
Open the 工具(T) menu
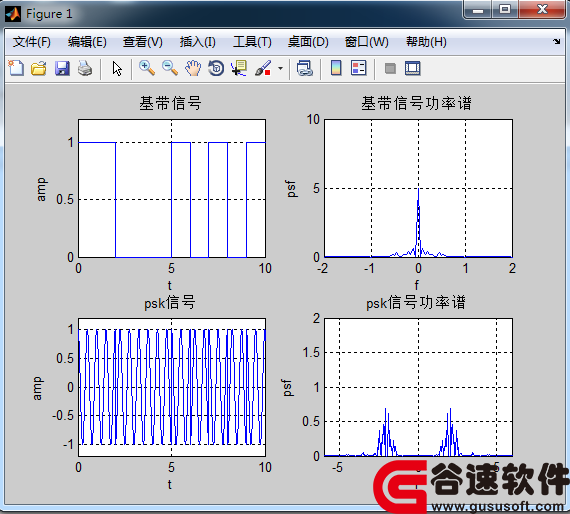coord(252,42)
